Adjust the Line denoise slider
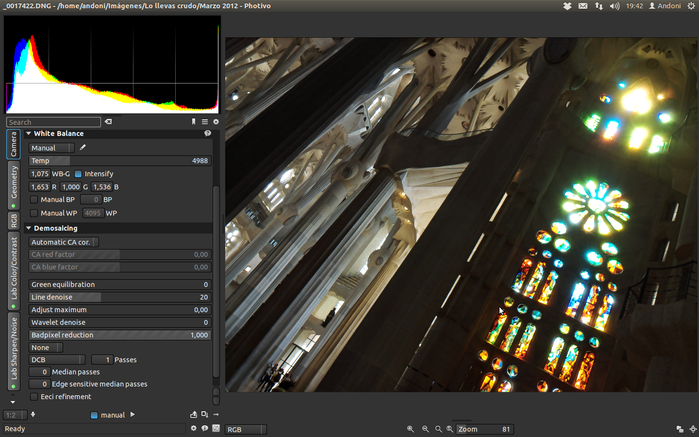 tap(120, 297)
